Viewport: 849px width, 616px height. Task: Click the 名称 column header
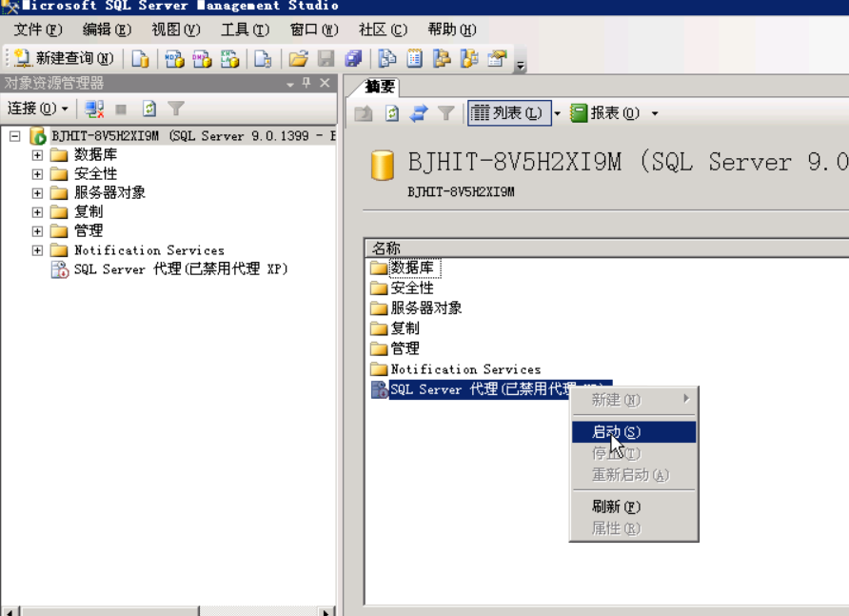tap(606, 248)
